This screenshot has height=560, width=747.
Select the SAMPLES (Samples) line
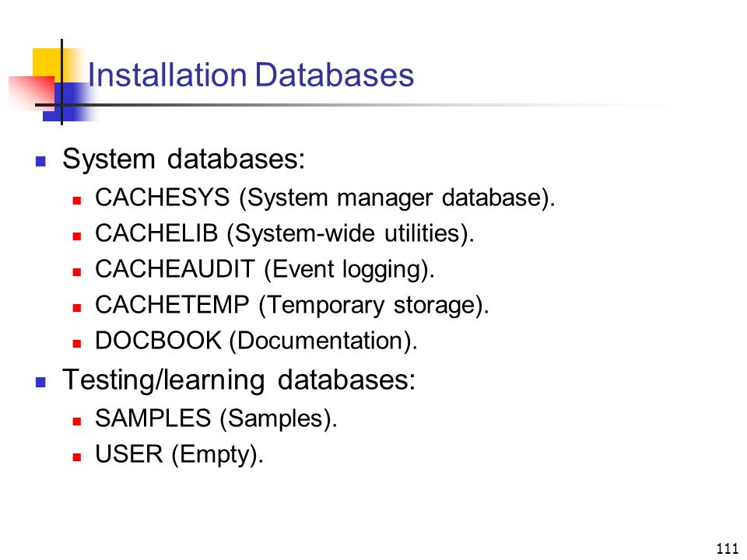pyautogui.click(x=216, y=418)
